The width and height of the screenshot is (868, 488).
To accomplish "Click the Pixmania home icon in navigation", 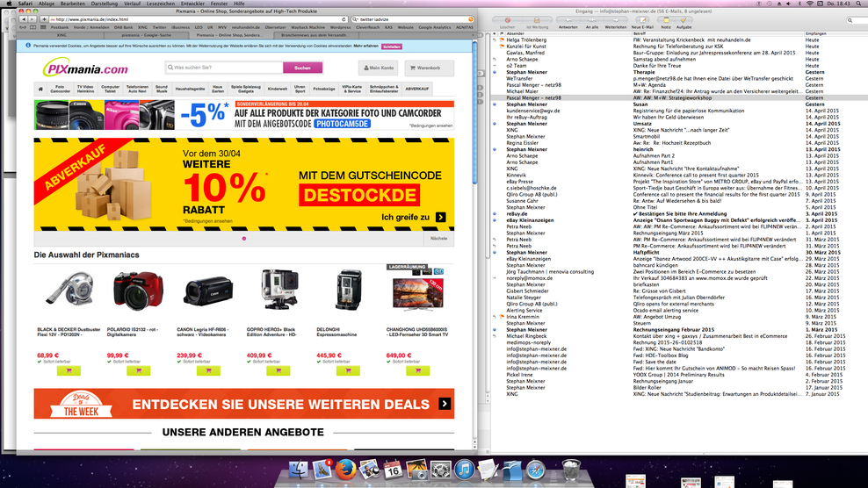I will (x=40, y=89).
